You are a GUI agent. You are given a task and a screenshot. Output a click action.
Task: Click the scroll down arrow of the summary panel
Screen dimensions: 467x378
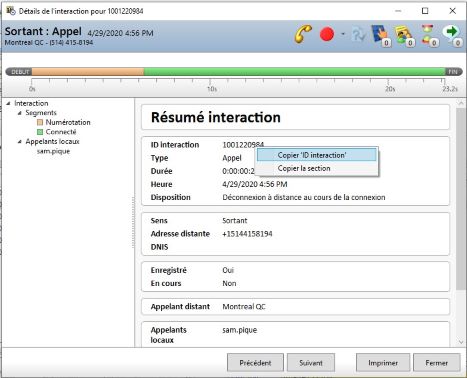(461, 342)
